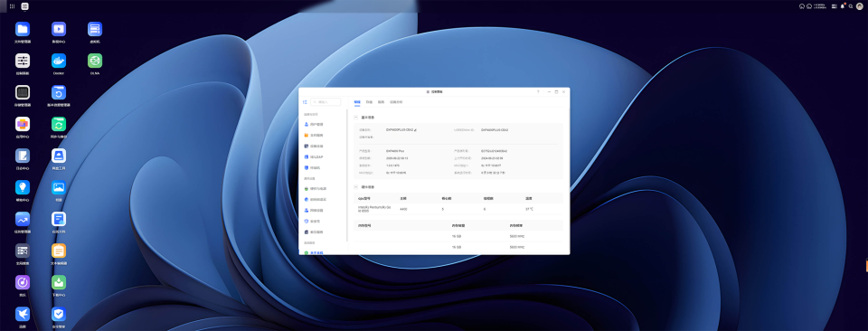
Task: Click the control panel sidebar search field
Action: point(325,102)
